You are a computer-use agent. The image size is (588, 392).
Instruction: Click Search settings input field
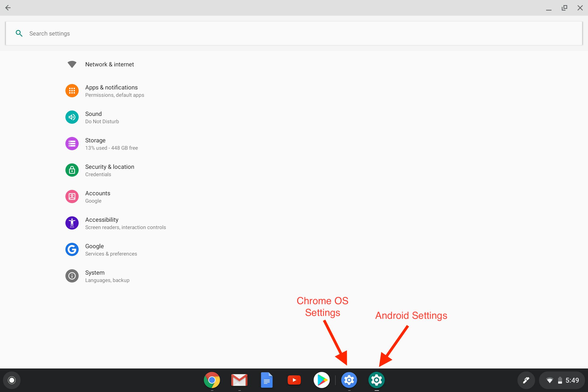tap(294, 33)
